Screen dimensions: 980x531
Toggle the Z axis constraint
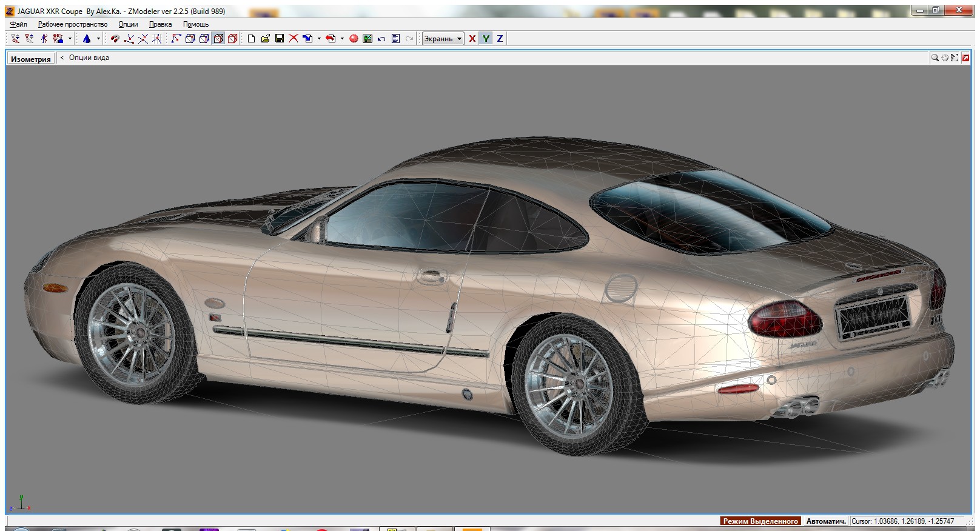click(500, 39)
